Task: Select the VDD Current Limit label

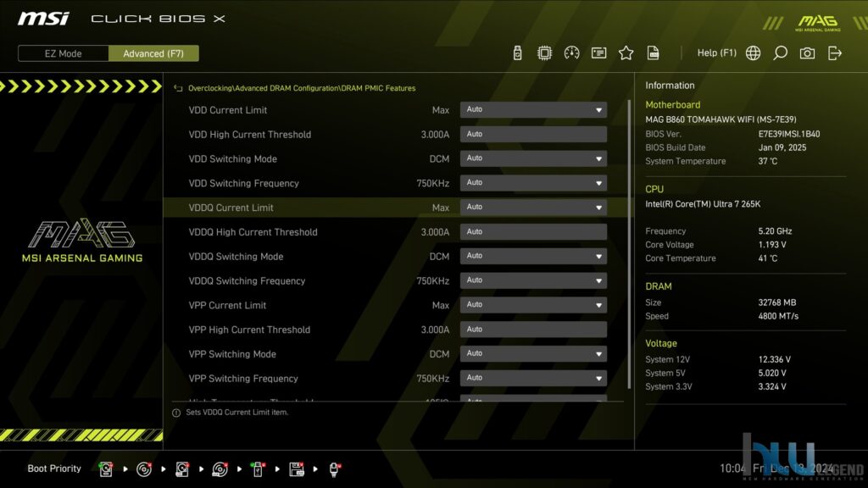Action: point(227,110)
